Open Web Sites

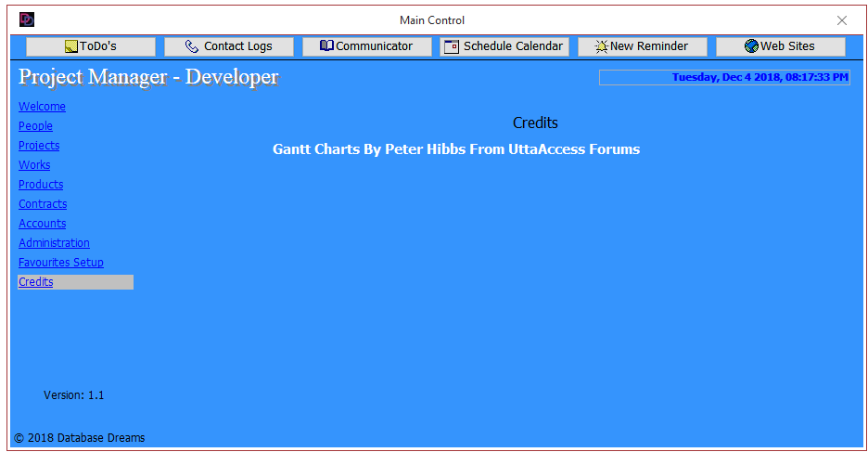click(x=781, y=46)
